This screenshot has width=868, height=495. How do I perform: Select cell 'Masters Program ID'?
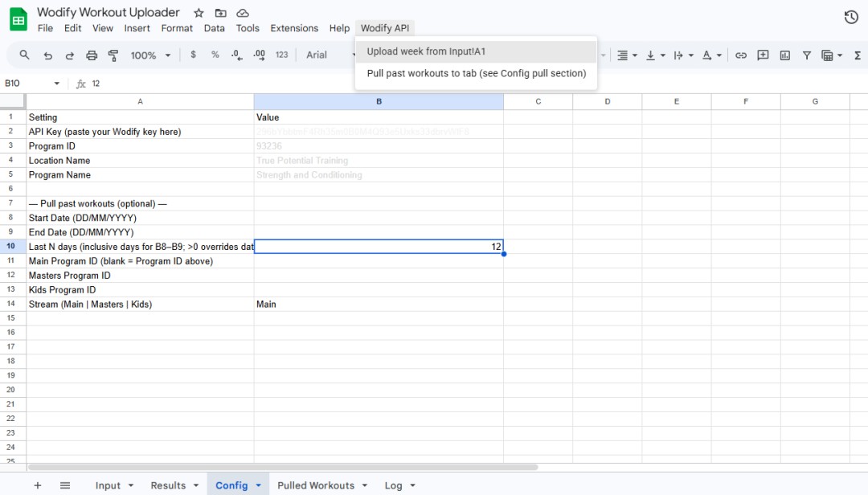tap(140, 275)
